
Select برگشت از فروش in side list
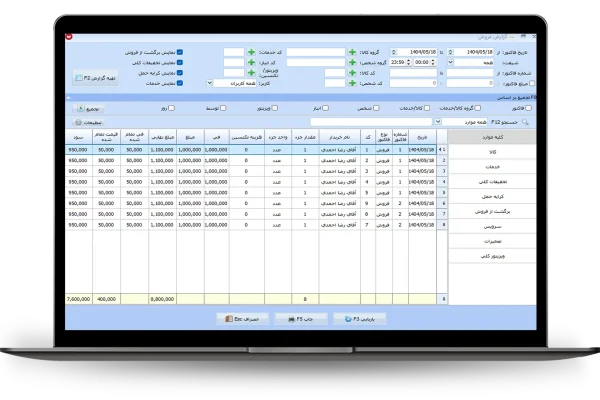[491, 213]
